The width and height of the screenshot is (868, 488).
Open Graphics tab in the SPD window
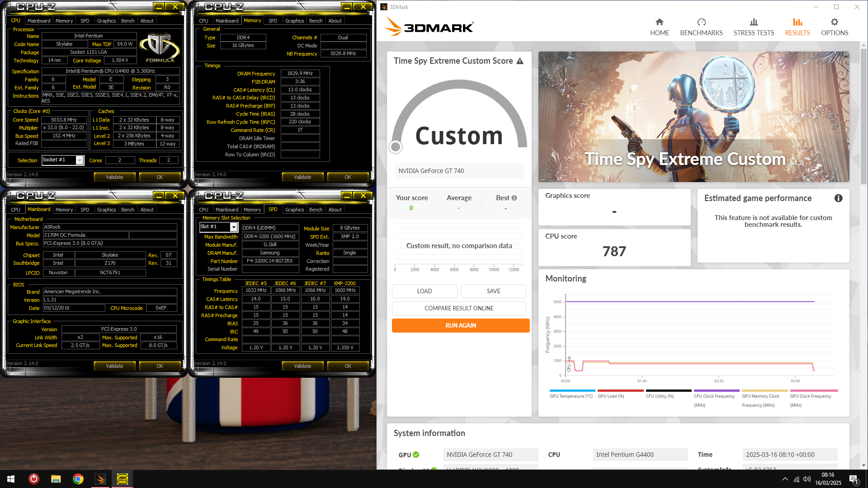(294, 210)
